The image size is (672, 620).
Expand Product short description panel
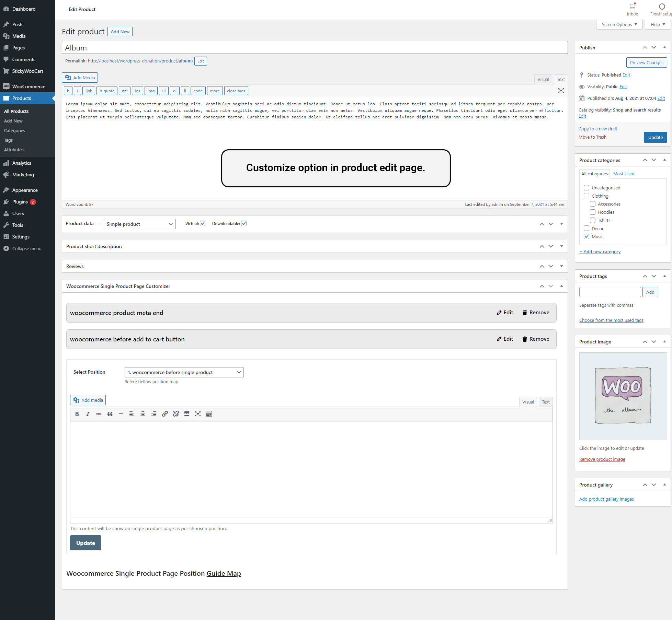562,246
